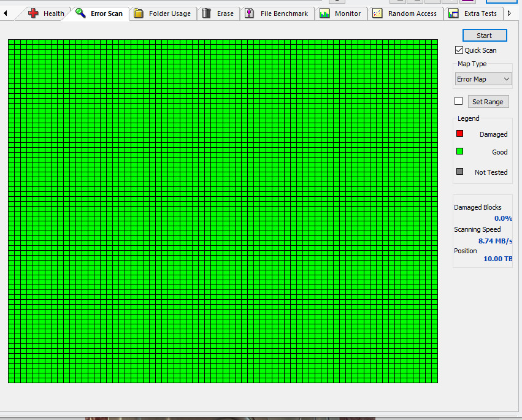Uncheck the Quick Scan checkbox

pos(459,50)
